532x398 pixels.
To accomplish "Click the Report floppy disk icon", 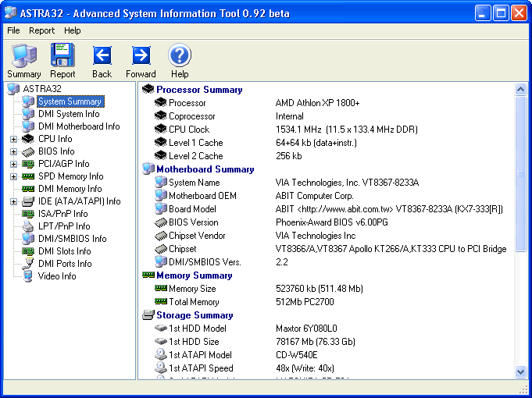I will point(62,55).
